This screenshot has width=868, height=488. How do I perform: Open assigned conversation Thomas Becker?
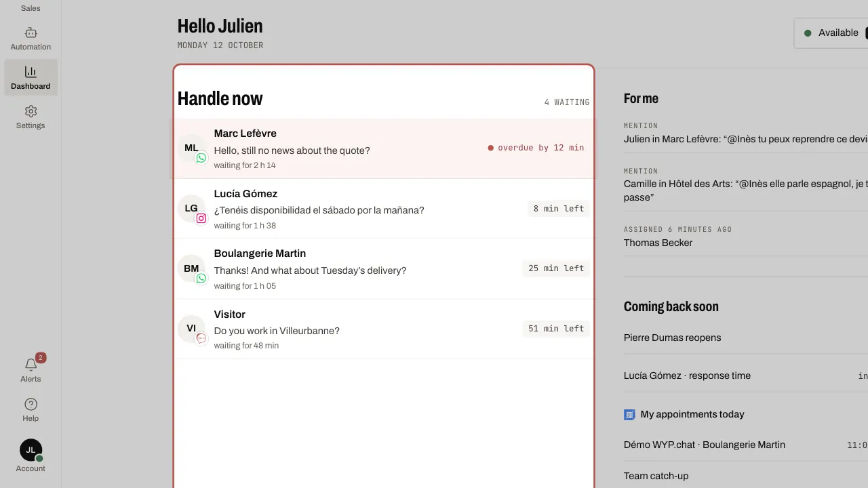click(x=746, y=237)
